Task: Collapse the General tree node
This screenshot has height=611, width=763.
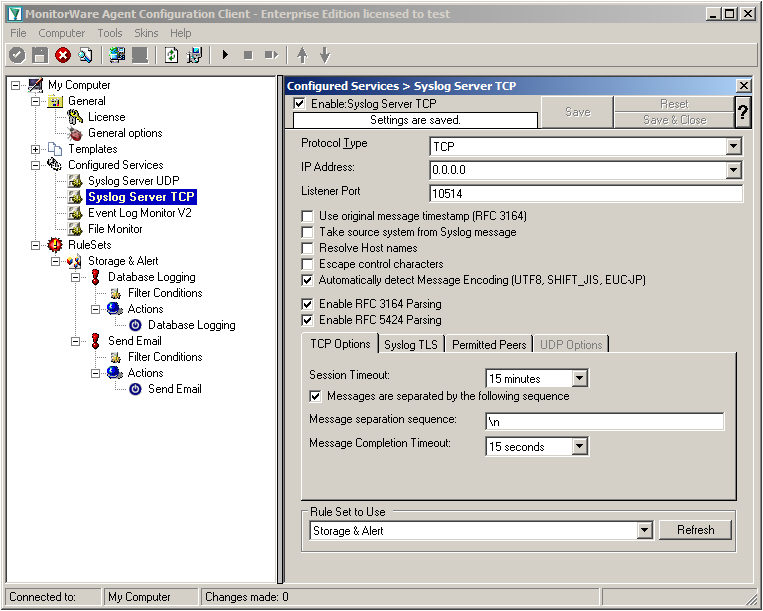Action: (x=36, y=101)
